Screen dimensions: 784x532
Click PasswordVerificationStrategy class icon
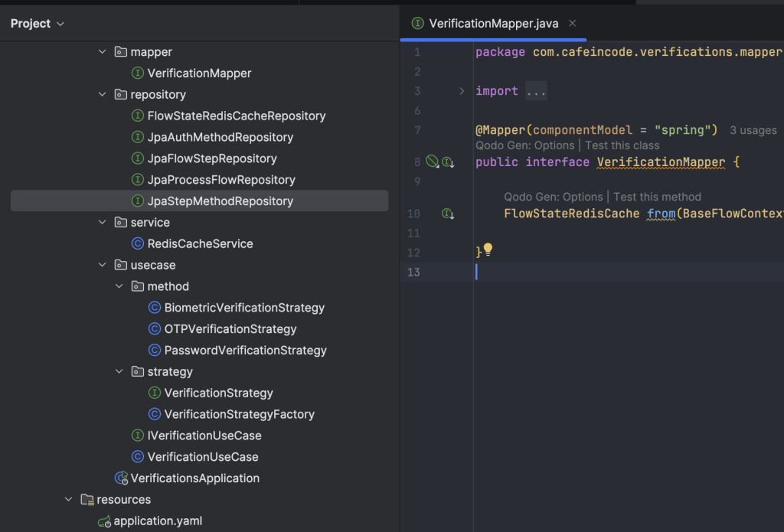point(155,350)
